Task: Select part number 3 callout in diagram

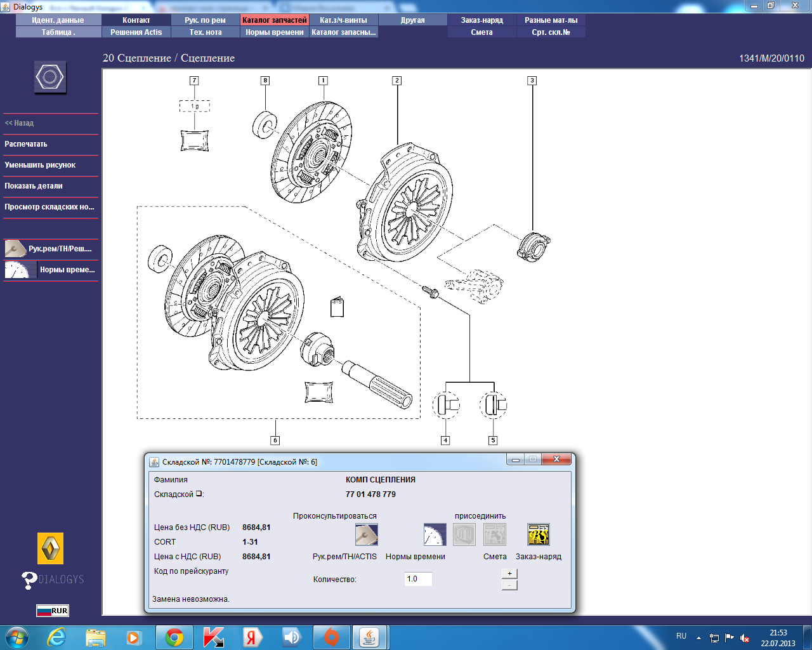Action: click(x=532, y=81)
